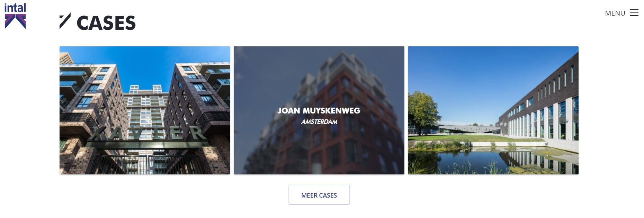Screen dimensions: 644x218
Task: Click the AMSTERDAM subtitle text
Action: pyautogui.click(x=319, y=122)
